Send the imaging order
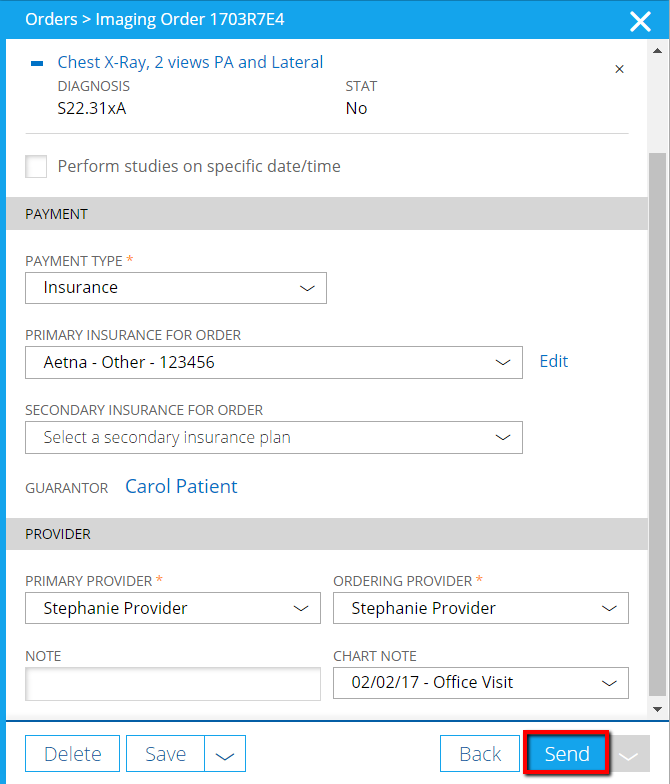670x784 pixels. [x=566, y=754]
